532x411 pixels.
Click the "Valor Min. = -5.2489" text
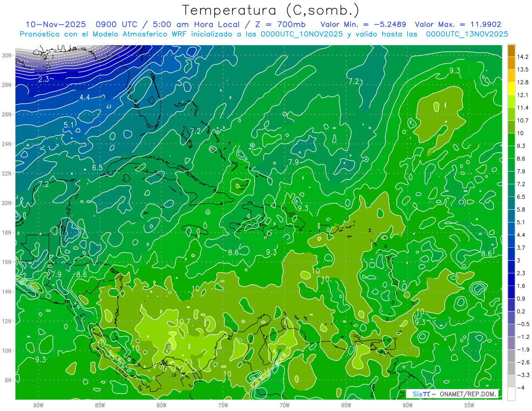click(363, 24)
